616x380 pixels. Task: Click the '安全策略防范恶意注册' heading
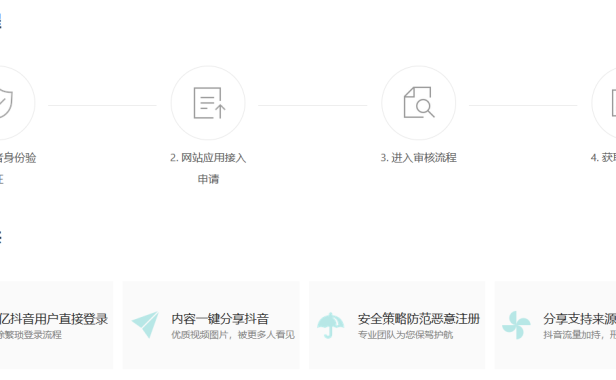tap(419, 319)
